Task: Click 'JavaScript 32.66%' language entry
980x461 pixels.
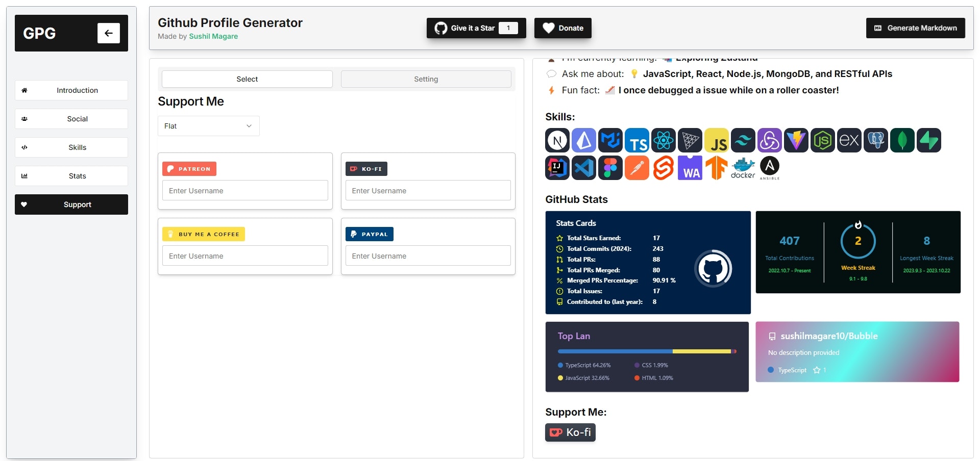Action: point(584,378)
